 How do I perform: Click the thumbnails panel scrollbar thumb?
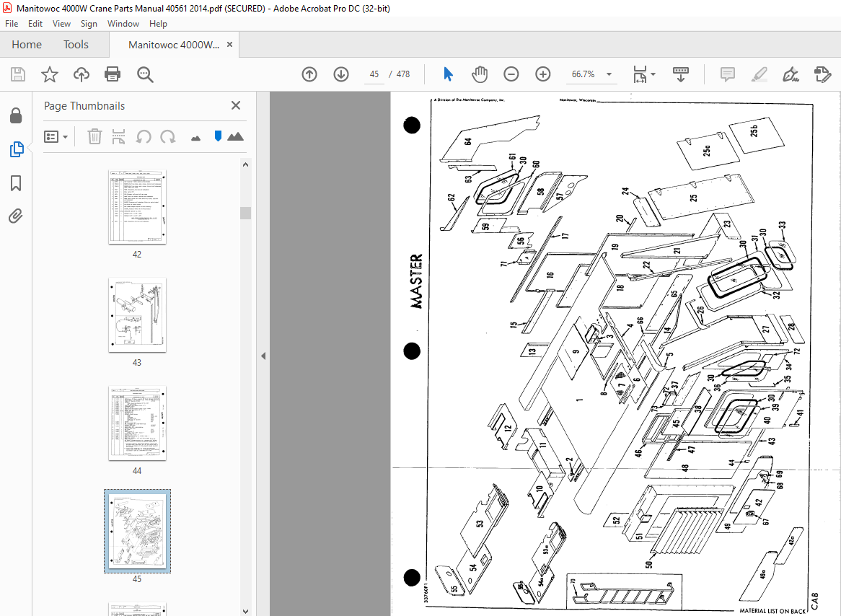pos(246,213)
